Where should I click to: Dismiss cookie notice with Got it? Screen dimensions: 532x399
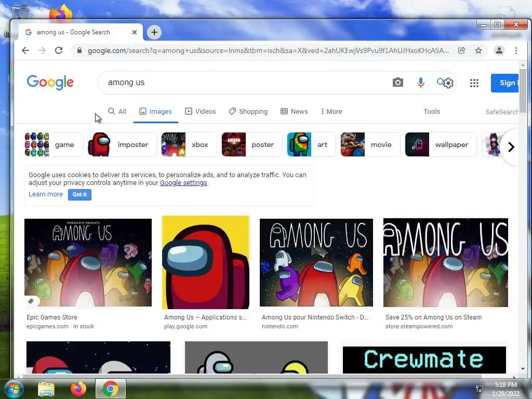[x=79, y=194]
